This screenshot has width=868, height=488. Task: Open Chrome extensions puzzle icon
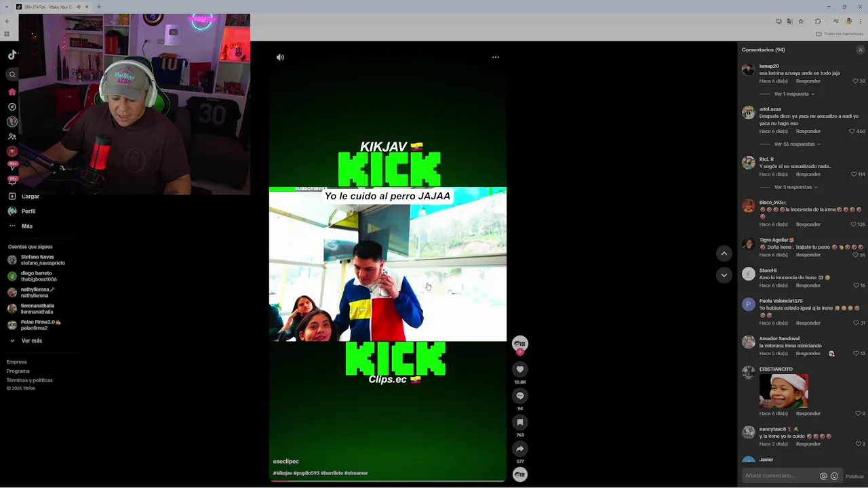[x=818, y=21]
